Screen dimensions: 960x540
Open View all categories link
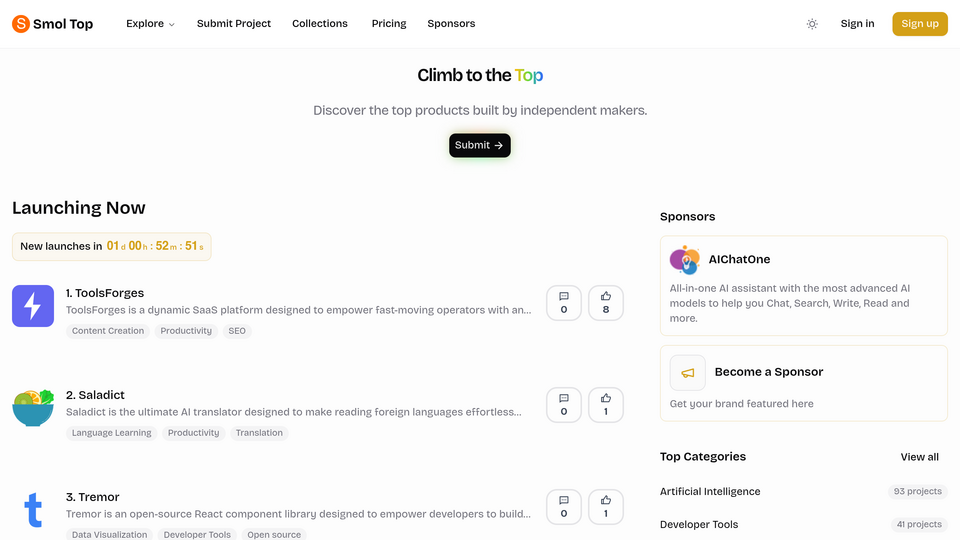[x=919, y=457]
